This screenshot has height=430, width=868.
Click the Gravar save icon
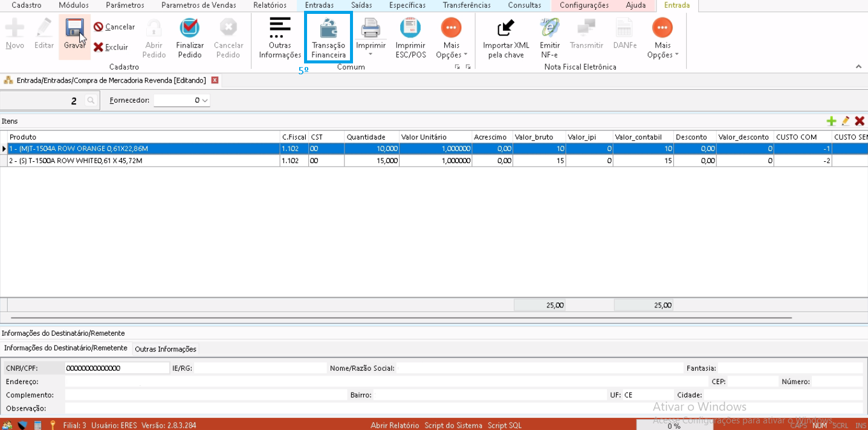click(x=75, y=28)
